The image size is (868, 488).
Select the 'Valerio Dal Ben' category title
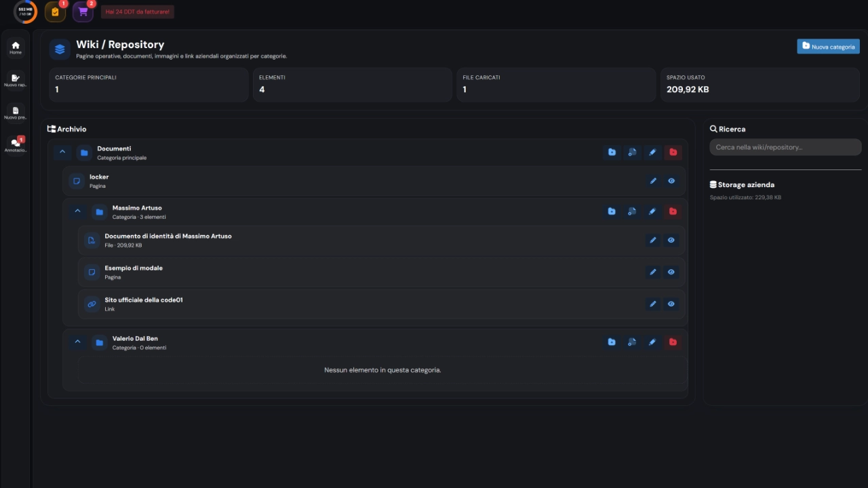(135, 338)
